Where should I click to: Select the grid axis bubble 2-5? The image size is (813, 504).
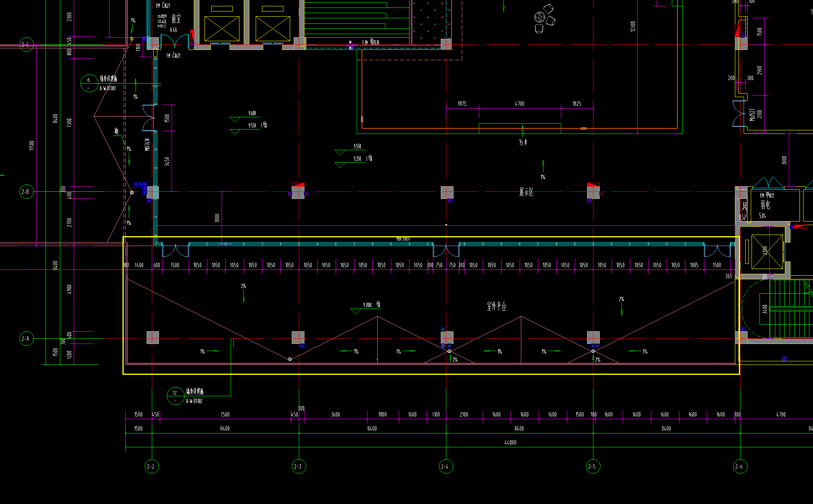click(593, 466)
